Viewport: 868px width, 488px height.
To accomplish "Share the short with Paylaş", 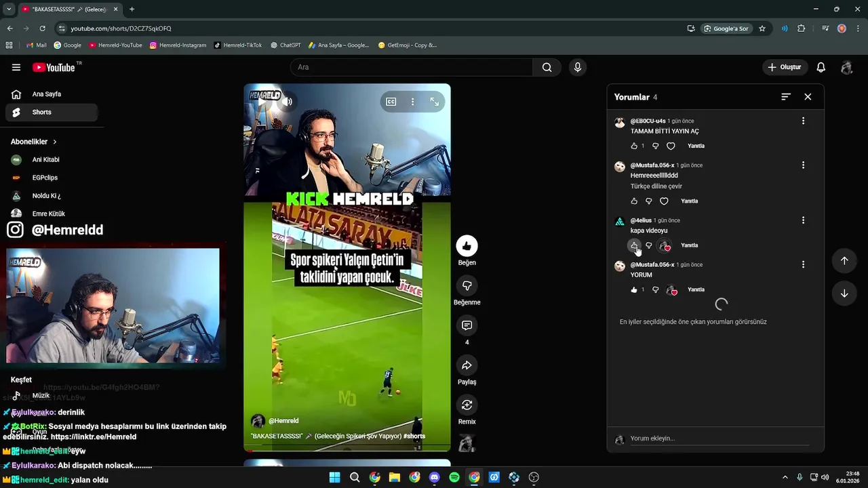I will [x=467, y=365].
